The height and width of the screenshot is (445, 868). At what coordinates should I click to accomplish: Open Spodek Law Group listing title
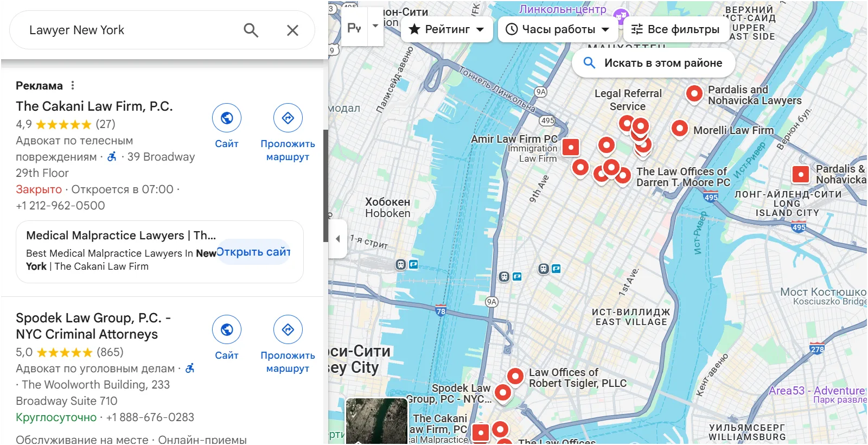(x=93, y=326)
